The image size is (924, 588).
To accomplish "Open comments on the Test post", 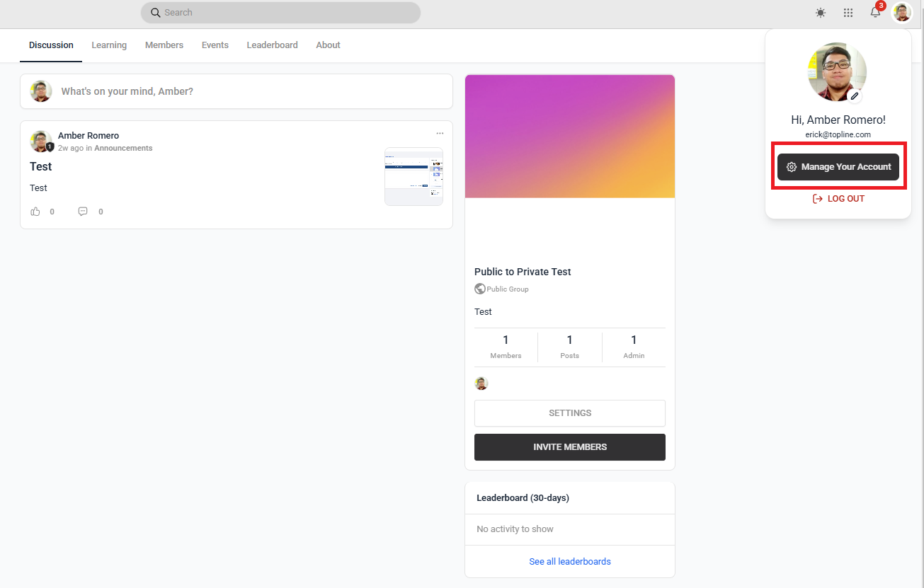I will pos(83,212).
